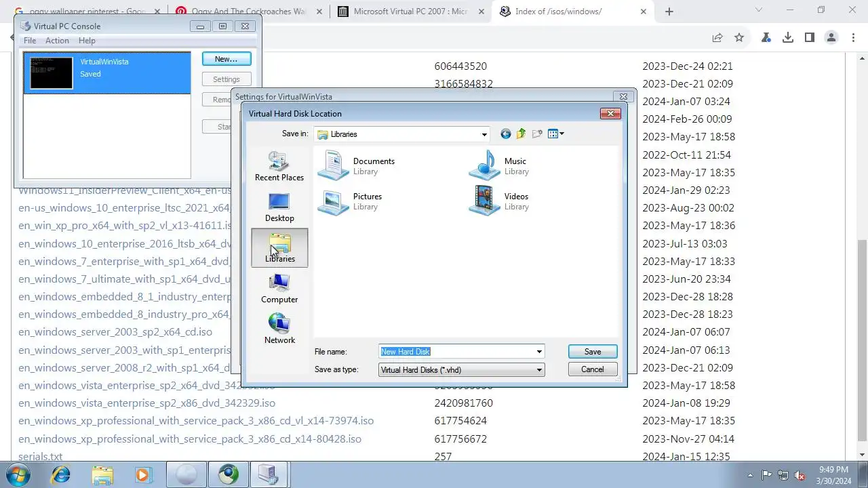Open en_windows_xp_professional x14-80428.iso link
Image resolution: width=868 pixels, height=488 pixels.
pos(190,439)
